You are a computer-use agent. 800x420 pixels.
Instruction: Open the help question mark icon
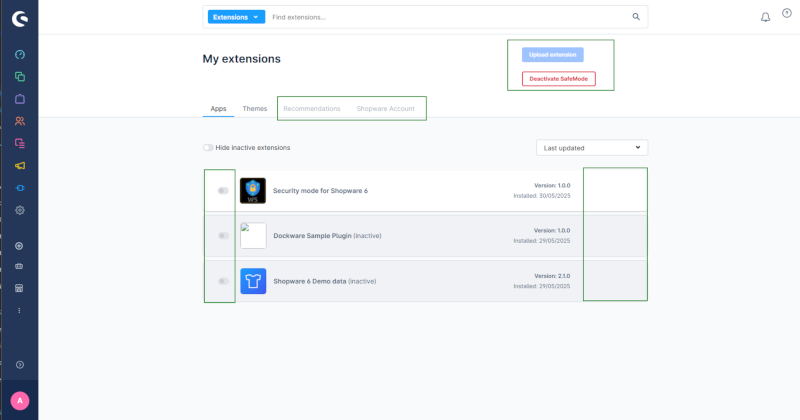pos(787,13)
